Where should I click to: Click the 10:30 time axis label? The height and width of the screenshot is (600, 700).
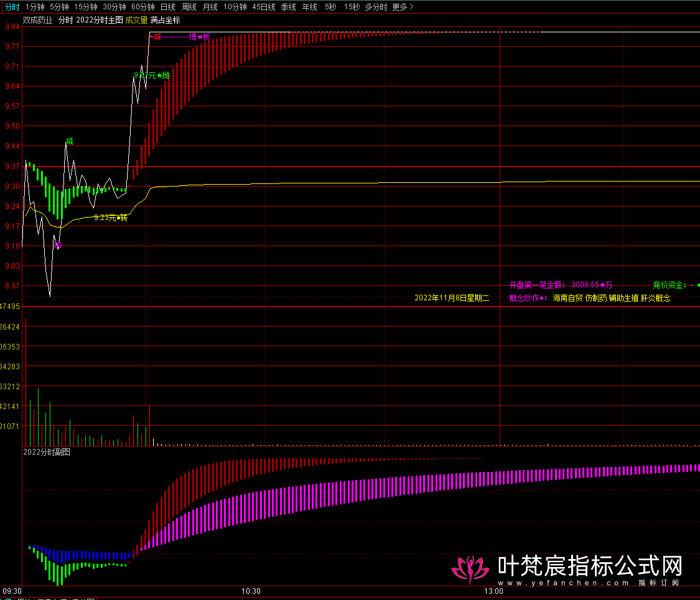[251, 591]
